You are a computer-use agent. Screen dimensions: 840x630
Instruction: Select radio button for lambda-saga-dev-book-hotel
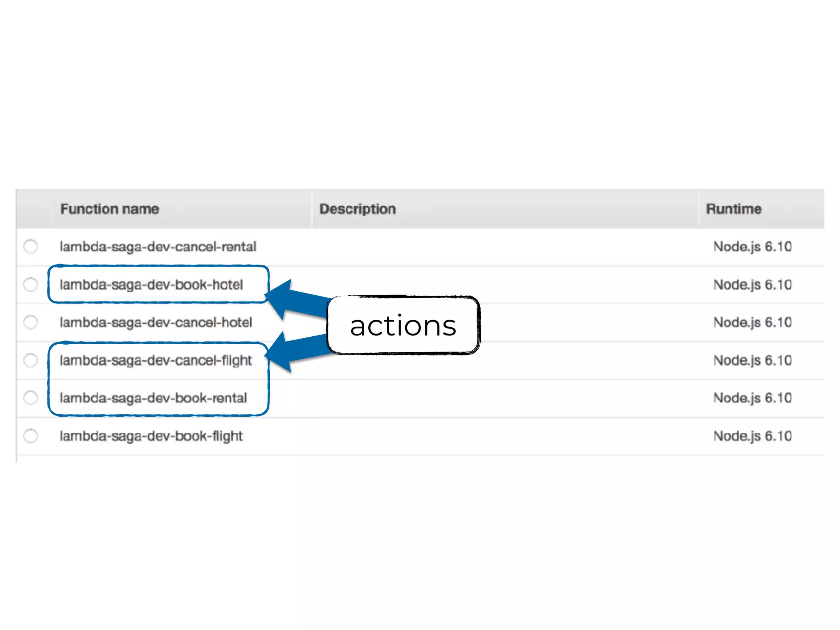click(x=30, y=284)
